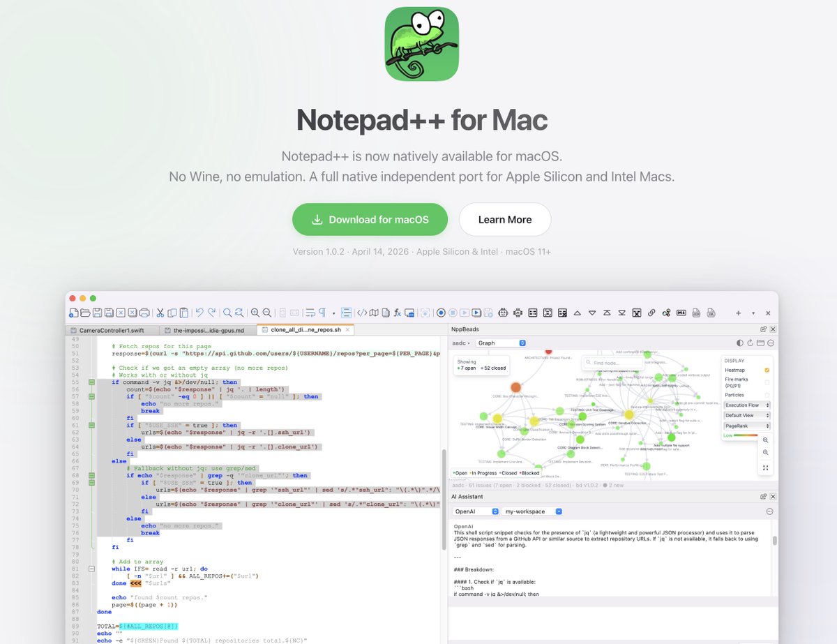
Task: Open the my-workspace dropdown
Action: (533, 511)
